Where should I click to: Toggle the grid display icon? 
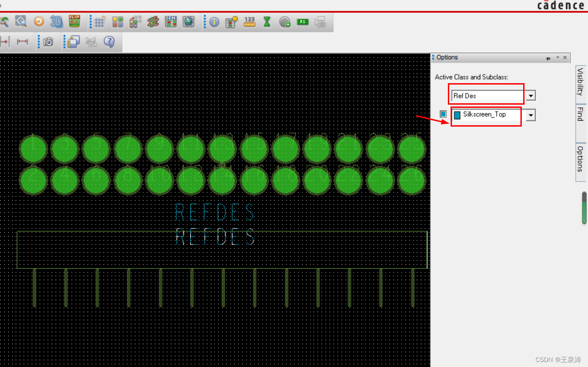click(x=100, y=21)
